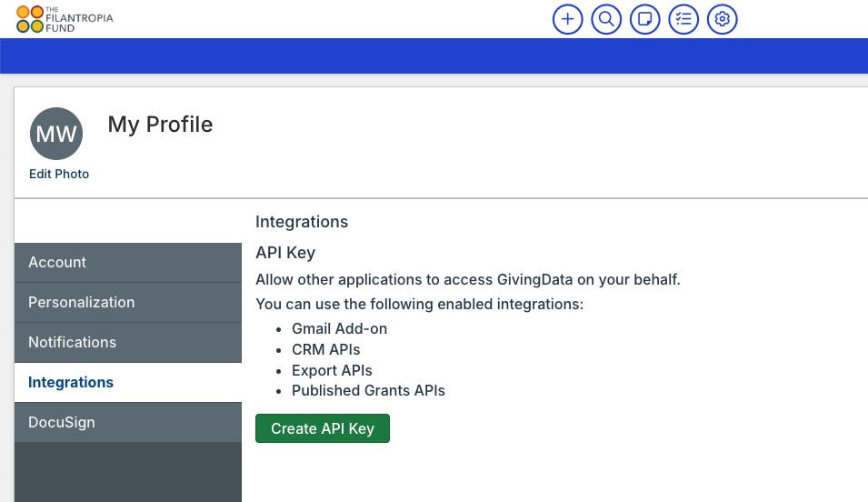Open the search magnifier icon
Screen dimensions: 868x502
tap(606, 19)
